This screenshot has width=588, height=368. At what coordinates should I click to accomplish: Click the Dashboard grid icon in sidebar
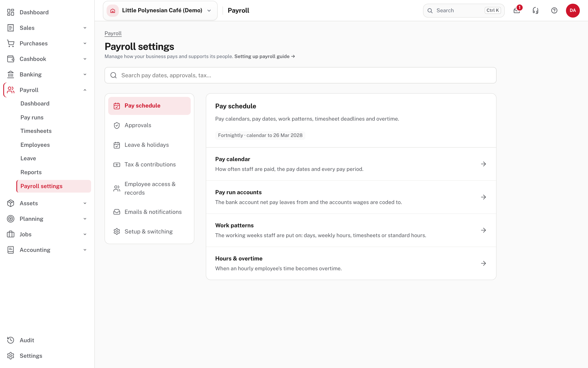(x=10, y=12)
